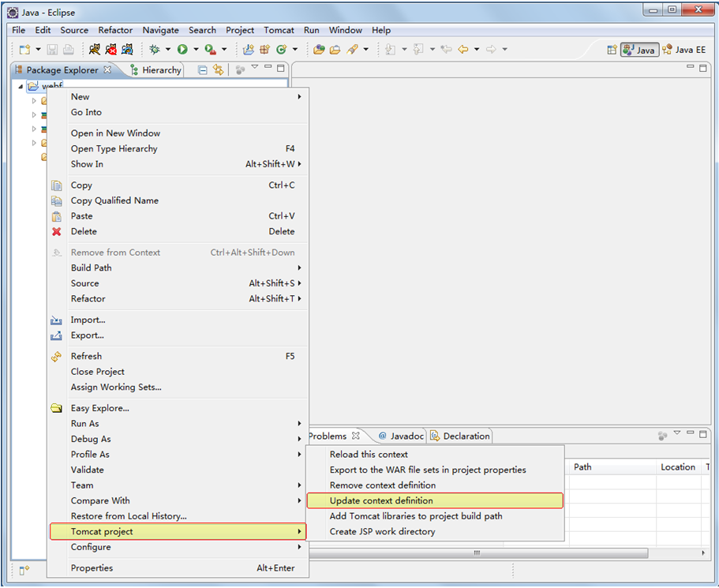719x588 pixels.
Task: Collapse the webf project tree node
Action: tap(21, 86)
